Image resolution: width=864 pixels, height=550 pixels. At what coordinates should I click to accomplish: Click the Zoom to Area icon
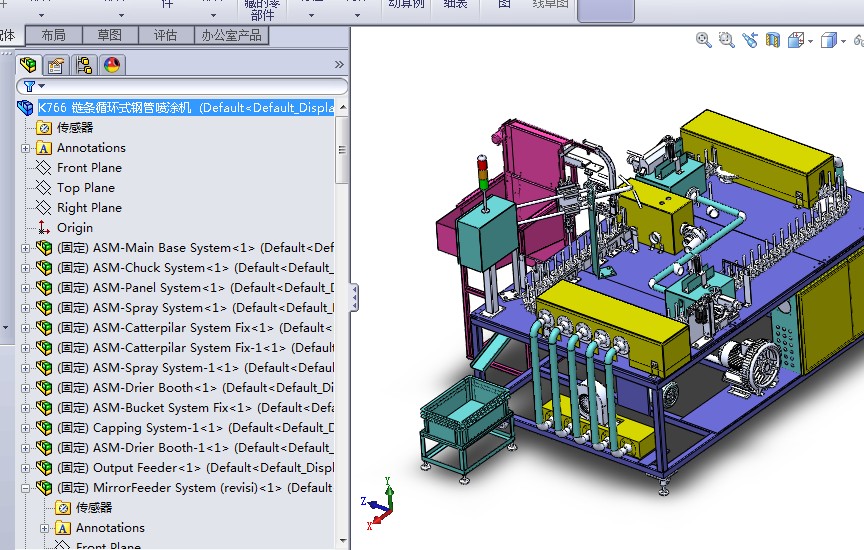(726, 40)
